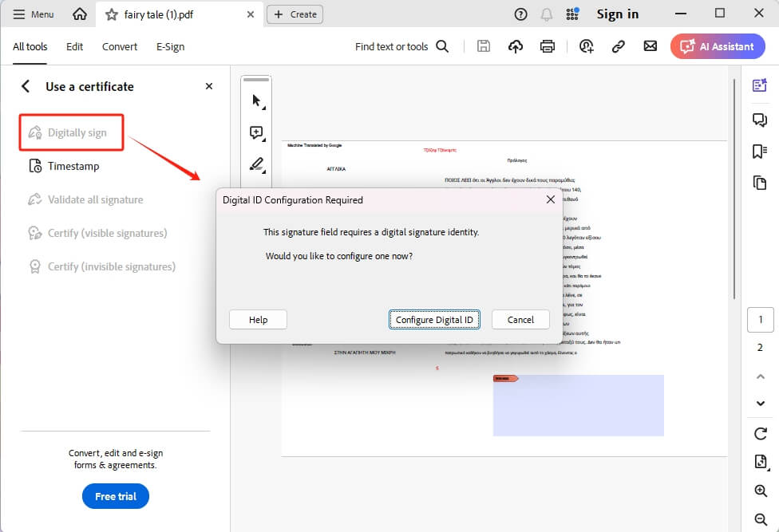Open the page display options icon
Image resolution: width=779 pixels, height=532 pixels.
pyautogui.click(x=761, y=462)
